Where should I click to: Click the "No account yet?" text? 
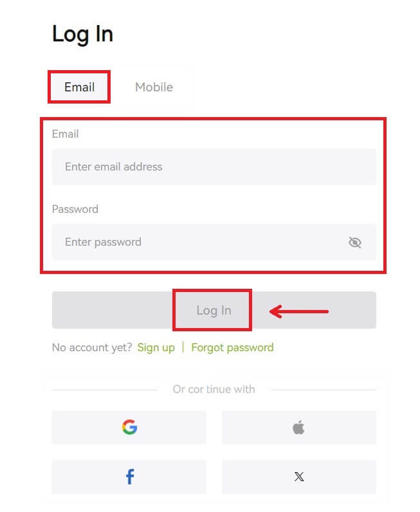[92, 347]
